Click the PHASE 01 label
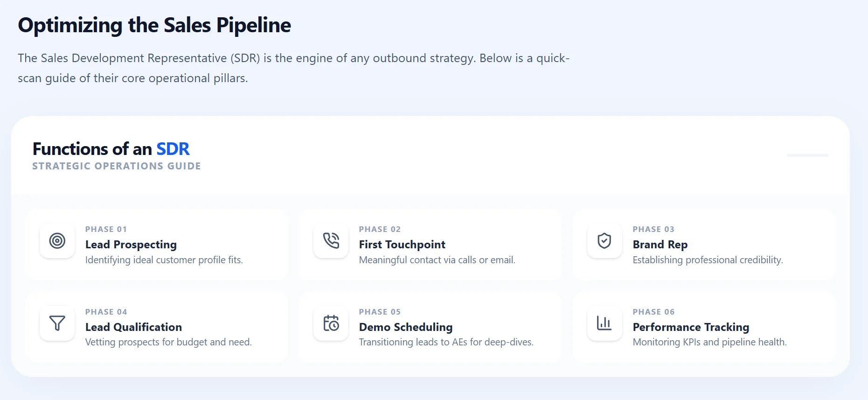The image size is (868, 400). 106,229
